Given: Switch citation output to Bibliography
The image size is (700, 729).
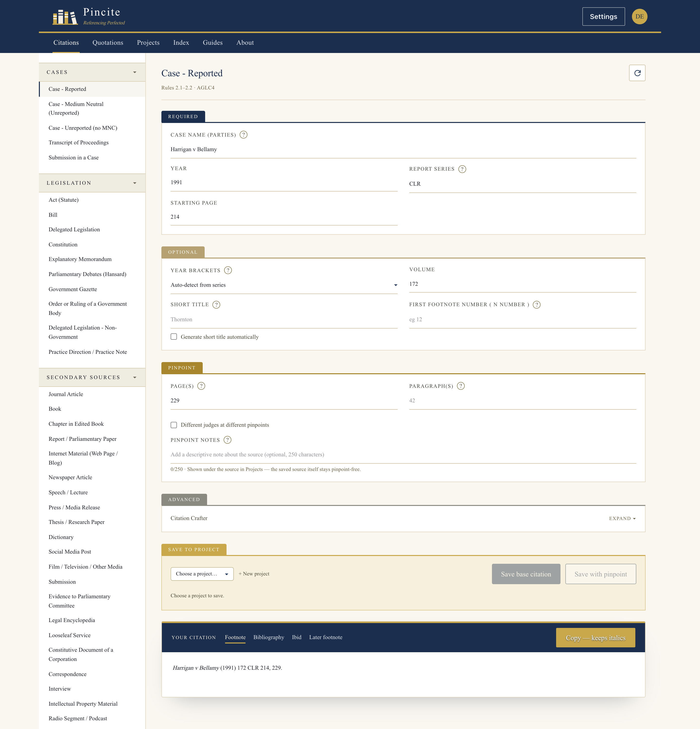Looking at the screenshot, I should 269,637.
